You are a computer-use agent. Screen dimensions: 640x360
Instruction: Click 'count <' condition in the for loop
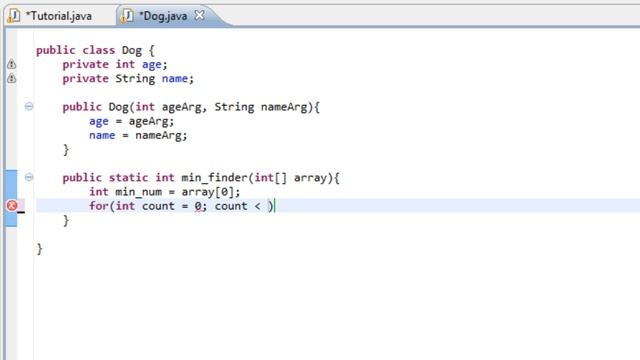point(238,206)
